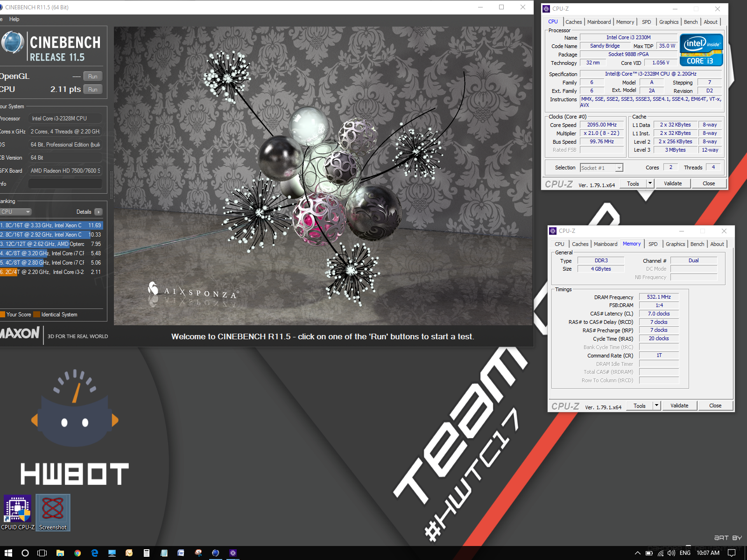Open Cortana search circle

tap(25, 553)
